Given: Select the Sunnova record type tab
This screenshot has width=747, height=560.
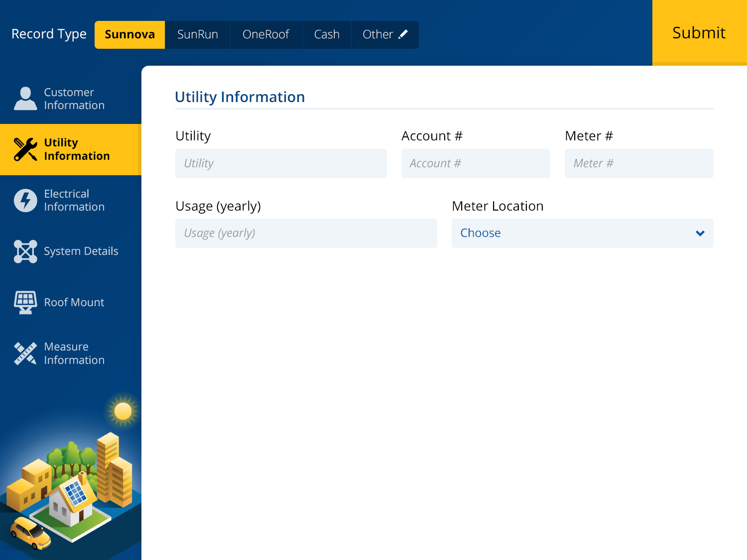Looking at the screenshot, I should point(130,35).
